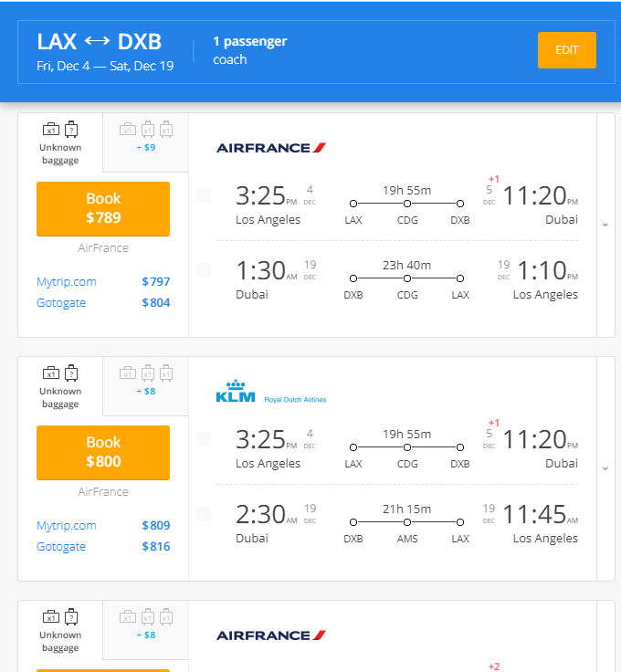This screenshot has width=621, height=672.
Task: Click the Air France logo on first flight
Action: [x=270, y=147]
